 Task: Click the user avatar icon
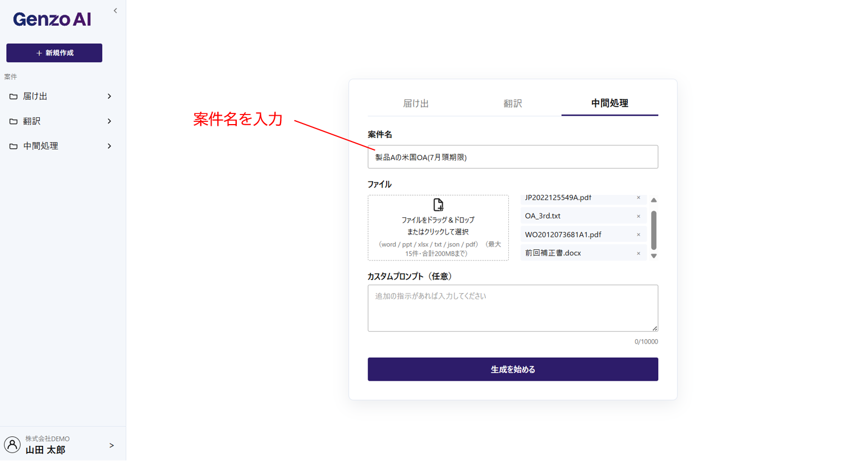[x=12, y=445]
